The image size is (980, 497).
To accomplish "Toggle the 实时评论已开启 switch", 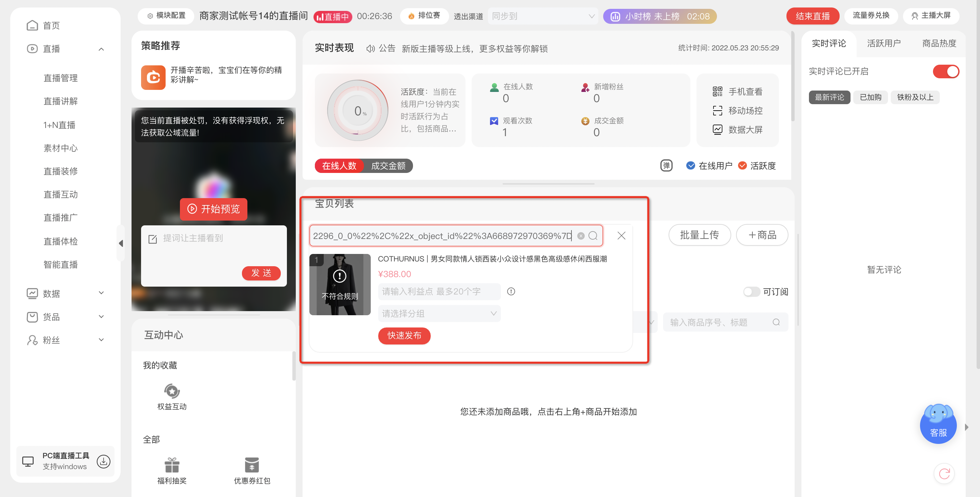I will pyautogui.click(x=946, y=71).
